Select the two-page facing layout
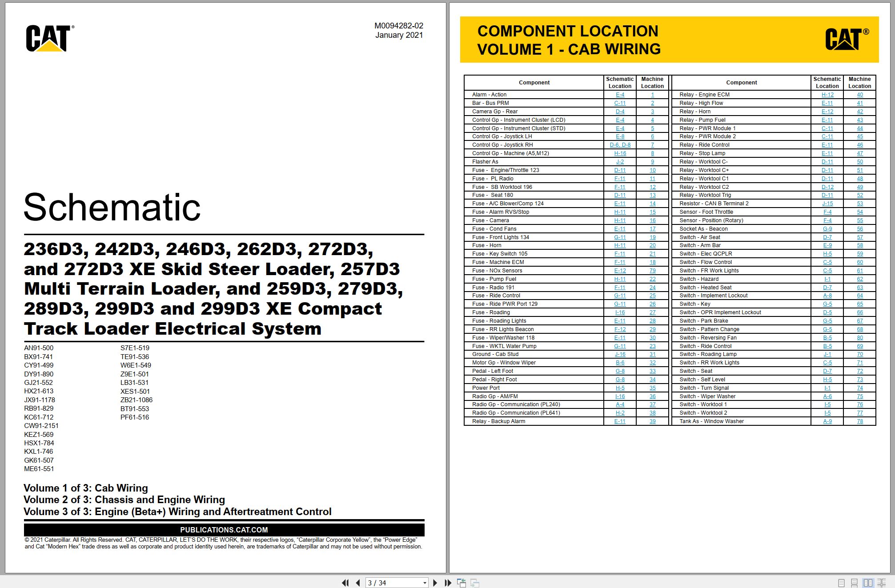The image size is (895, 588). 868,583
